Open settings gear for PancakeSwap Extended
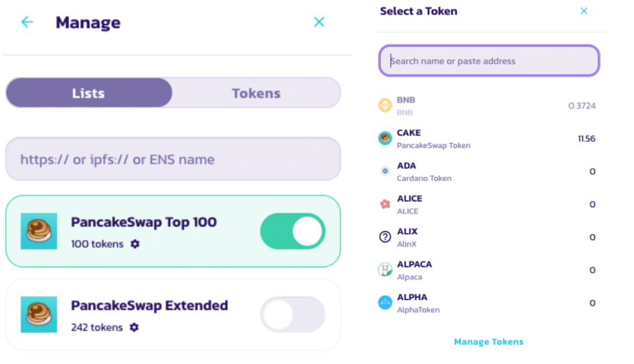The width and height of the screenshot is (634, 364). click(x=135, y=327)
